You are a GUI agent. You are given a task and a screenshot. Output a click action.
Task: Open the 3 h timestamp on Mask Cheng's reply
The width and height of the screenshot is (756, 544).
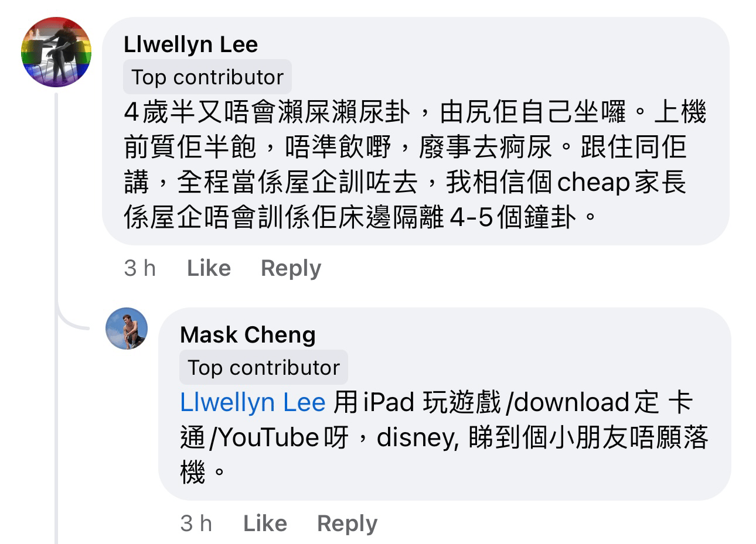click(x=196, y=524)
